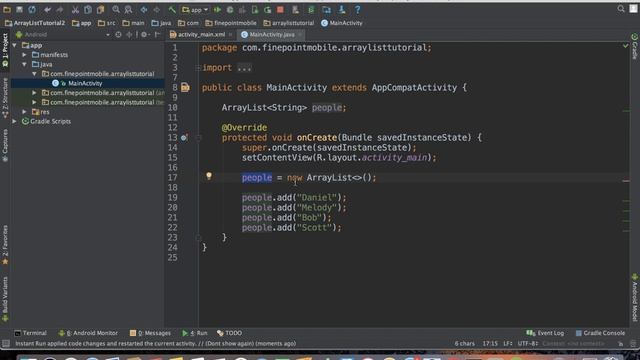Open the Android Monitor tool window
Screen dimensions: 640x360
pos(88,333)
